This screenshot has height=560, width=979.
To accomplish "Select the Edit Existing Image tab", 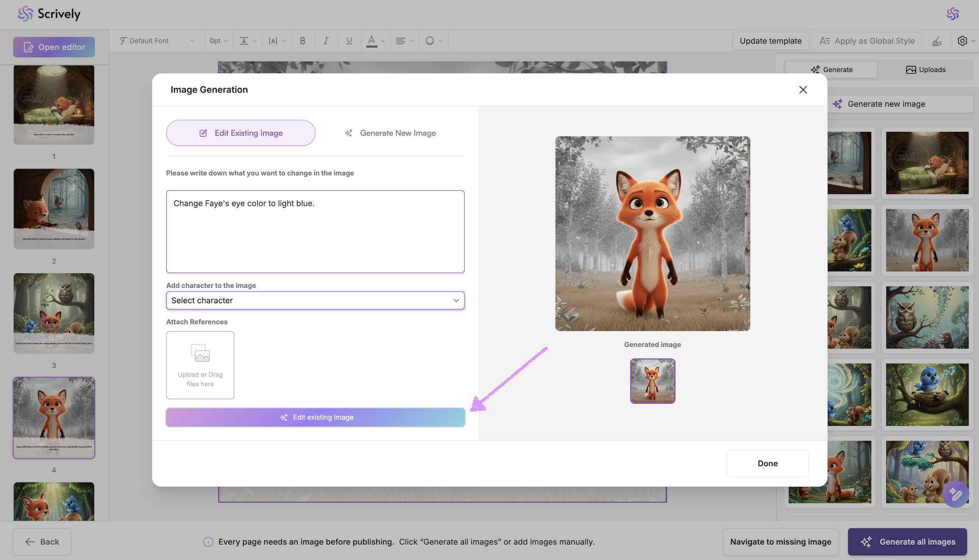I will pyautogui.click(x=241, y=133).
